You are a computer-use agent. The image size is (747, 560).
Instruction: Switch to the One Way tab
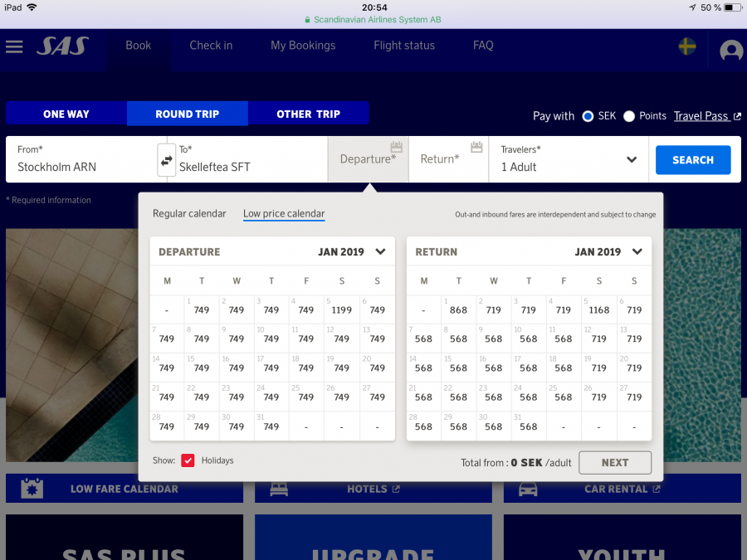tap(66, 114)
